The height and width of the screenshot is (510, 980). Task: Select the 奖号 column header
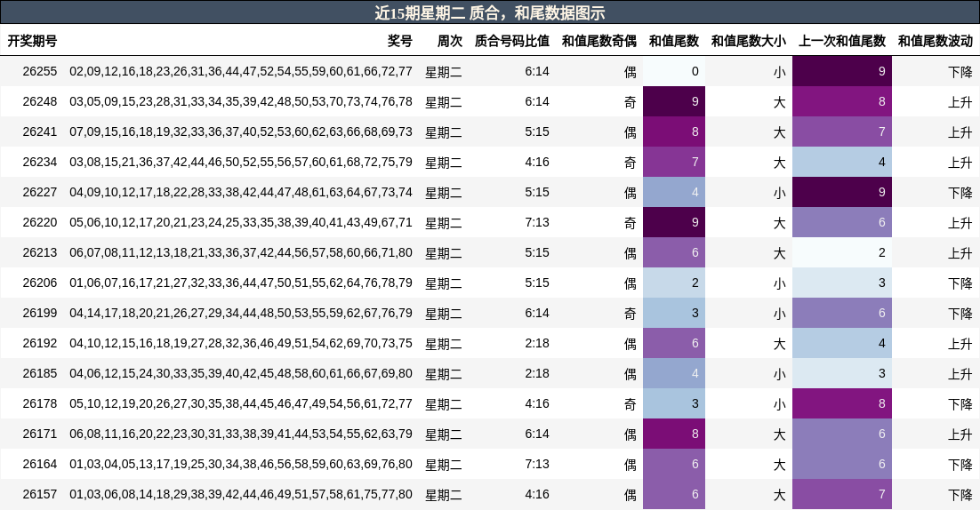pyautogui.click(x=400, y=41)
